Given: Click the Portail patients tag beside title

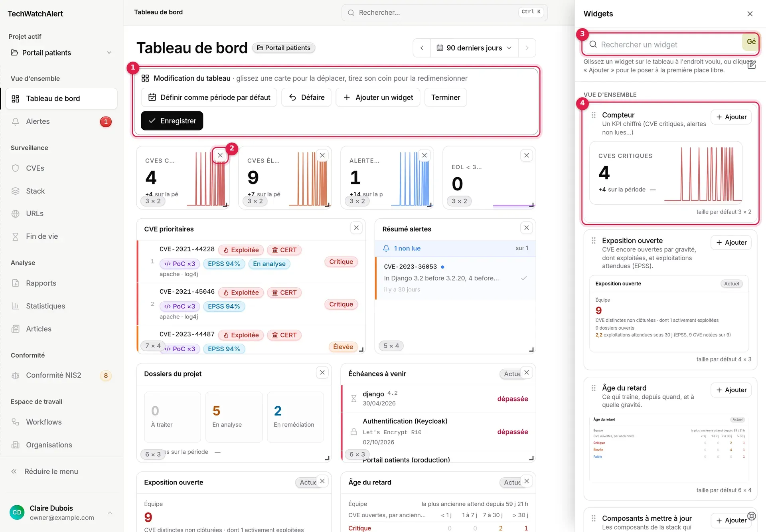Looking at the screenshot, I should click(x=284, y=48).
